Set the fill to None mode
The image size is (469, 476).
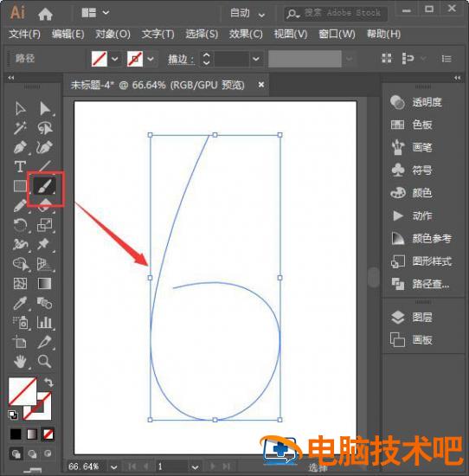48,434
